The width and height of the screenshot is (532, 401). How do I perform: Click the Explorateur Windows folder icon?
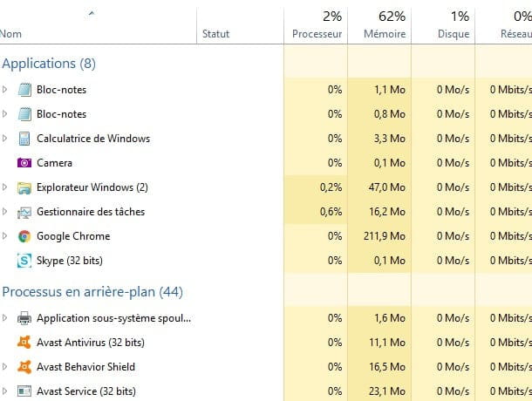tap(24, 187)
